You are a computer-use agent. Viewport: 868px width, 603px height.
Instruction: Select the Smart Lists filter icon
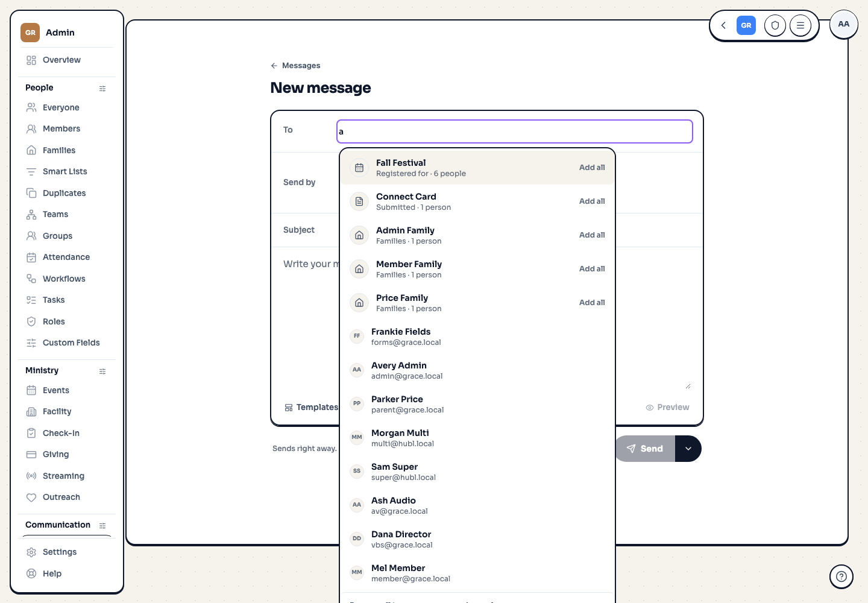[x=31, y=172]
